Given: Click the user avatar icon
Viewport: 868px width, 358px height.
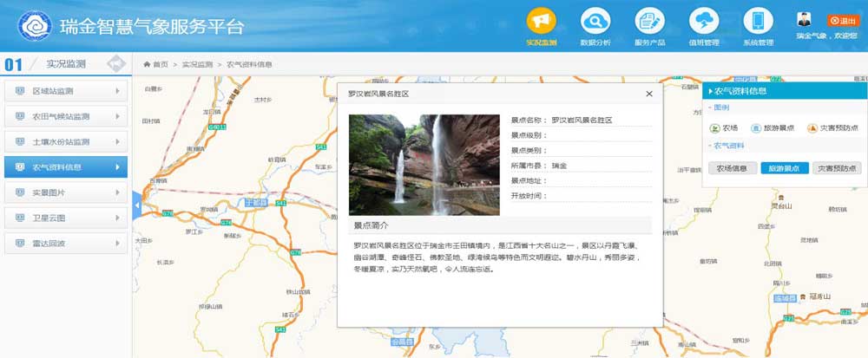Looking at the screenshot, I should point(805,20).
